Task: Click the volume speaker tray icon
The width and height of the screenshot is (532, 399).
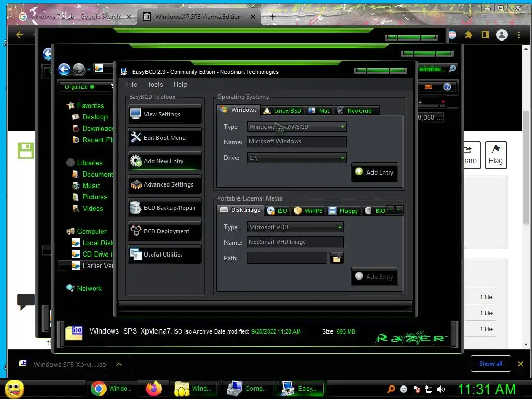Action: (x=441, y=389)
